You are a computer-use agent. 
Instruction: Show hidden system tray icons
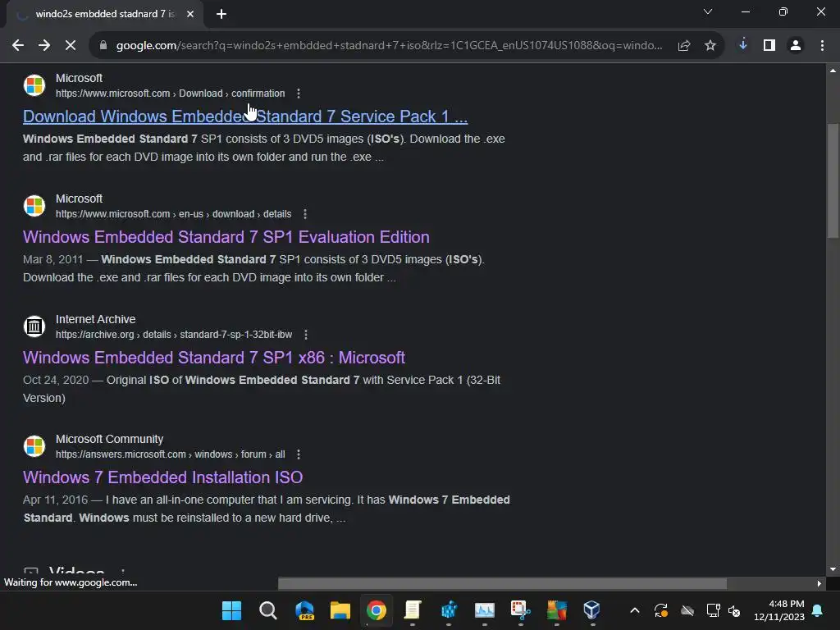pyautogui.click(x=635, y=610)
